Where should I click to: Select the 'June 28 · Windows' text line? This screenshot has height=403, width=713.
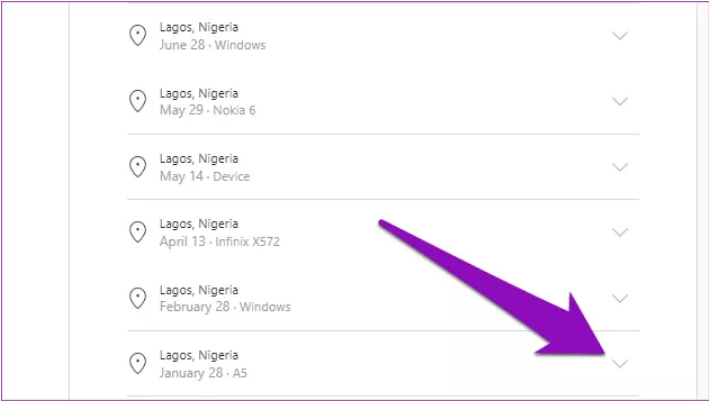point(212,45)
